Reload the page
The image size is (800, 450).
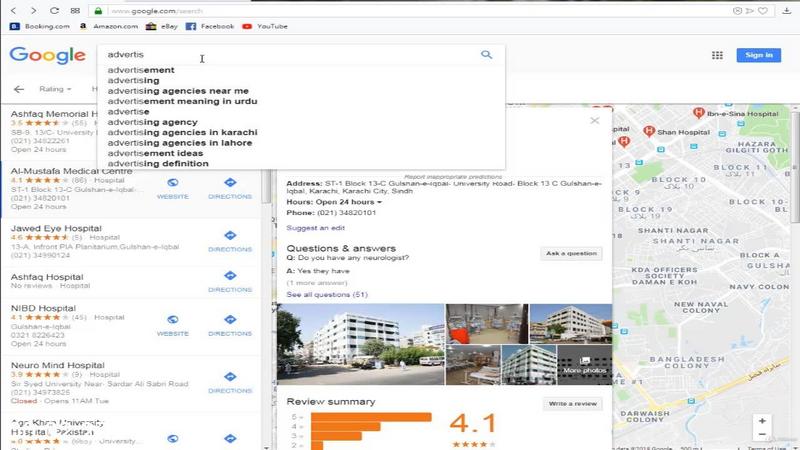coord(54,11)
